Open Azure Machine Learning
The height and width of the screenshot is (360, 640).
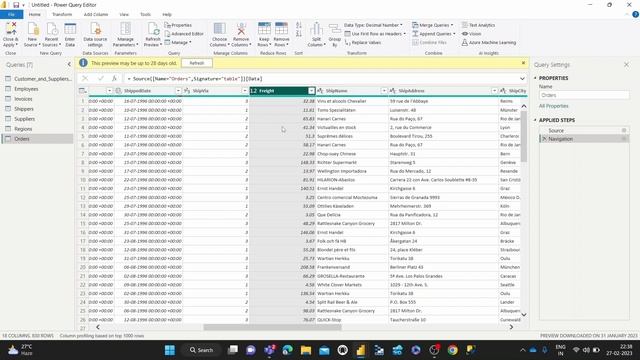(489, 42)
